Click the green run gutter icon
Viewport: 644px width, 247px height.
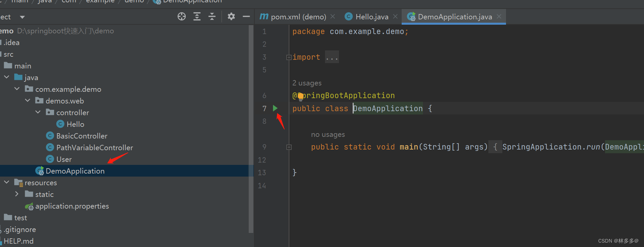click(x=275, y=108)
